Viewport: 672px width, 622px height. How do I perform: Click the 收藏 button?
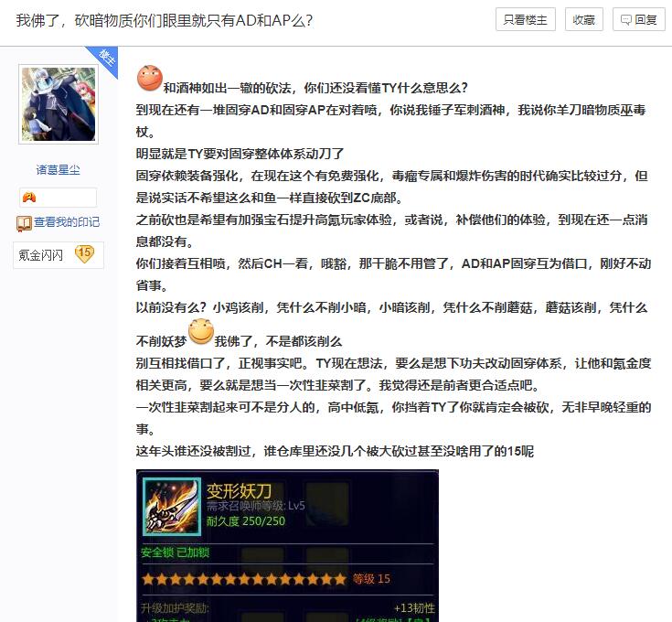[x=583, y=19]
